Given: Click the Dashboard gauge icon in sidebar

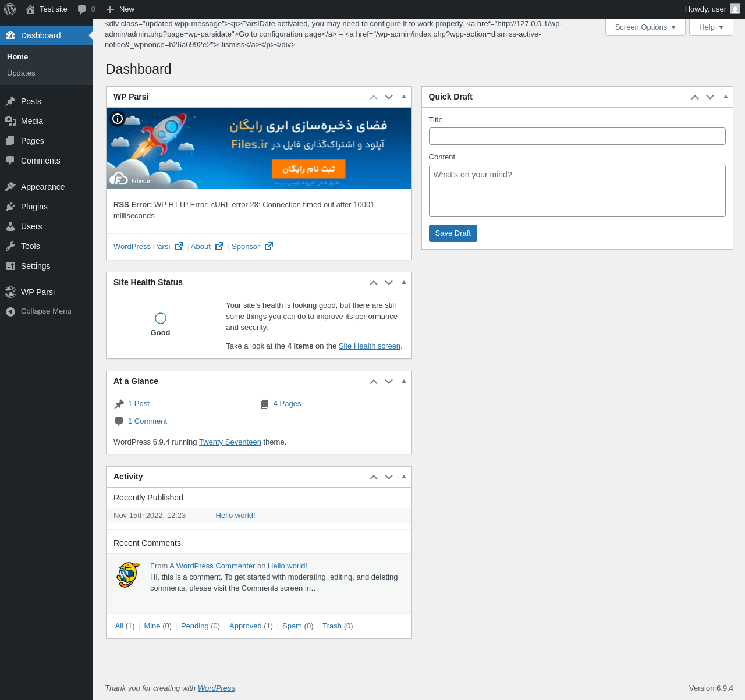Looking at the screenshot, I should click(x=10, y=35).
